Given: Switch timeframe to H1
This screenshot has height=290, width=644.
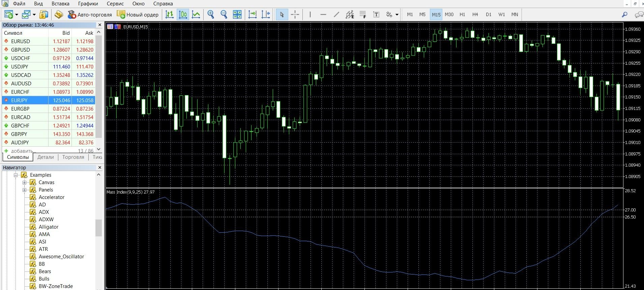Looking at the screenshot, I should (462, 14).
